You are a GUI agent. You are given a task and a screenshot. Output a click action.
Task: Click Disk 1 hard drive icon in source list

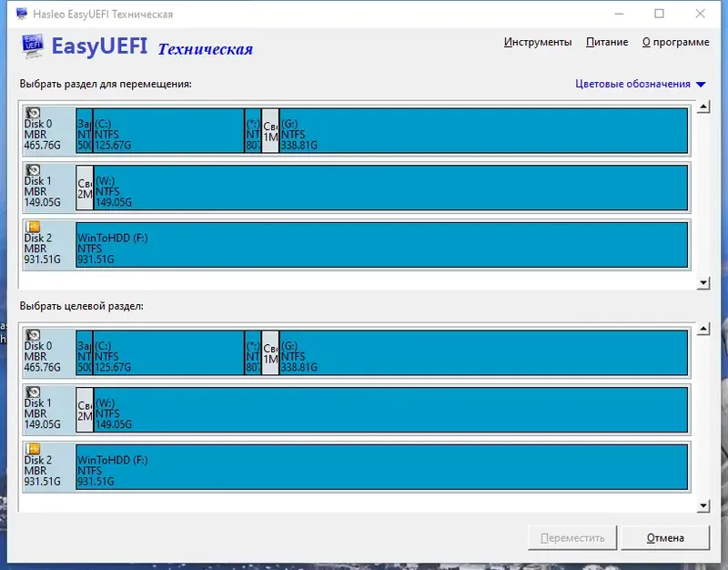pos(33,170)
